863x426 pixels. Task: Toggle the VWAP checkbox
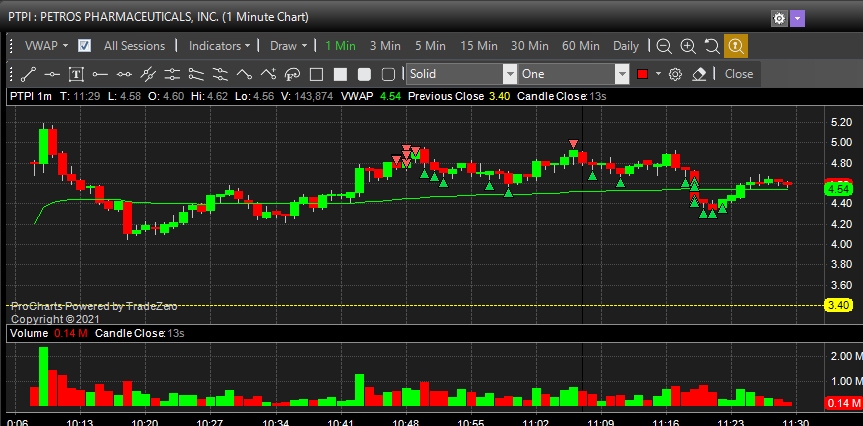pos(84,46)
